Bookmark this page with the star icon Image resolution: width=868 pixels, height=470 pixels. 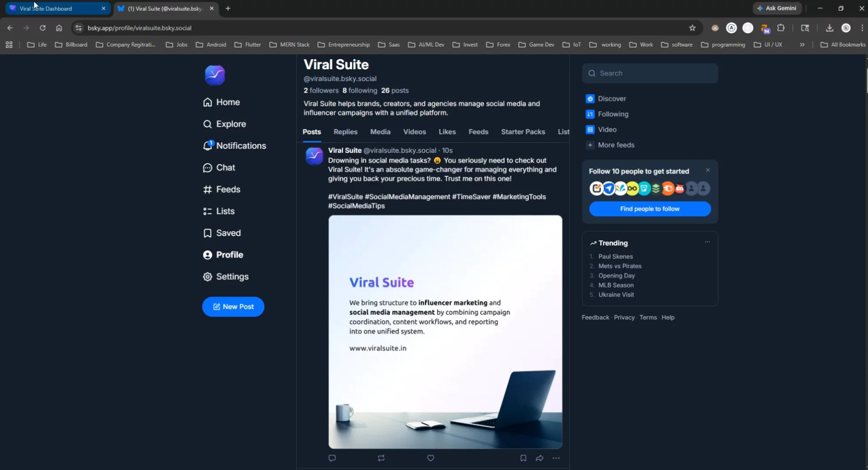(x=692, y=28)
